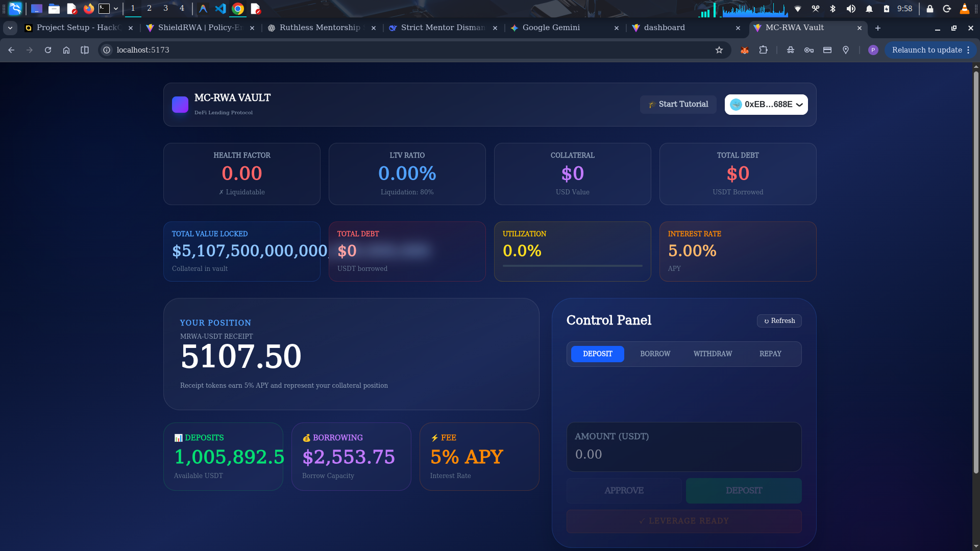Viewport: 980px width, 551px height.
Task: Open VS Code from the top panel
Action: coord(220,8)
